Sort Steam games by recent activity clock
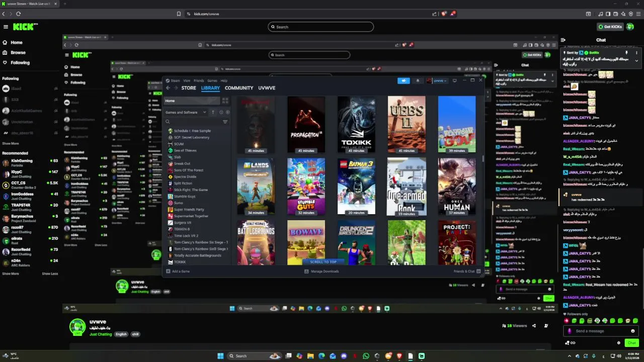This screenshot has height=362, width=644. point(221,112)
